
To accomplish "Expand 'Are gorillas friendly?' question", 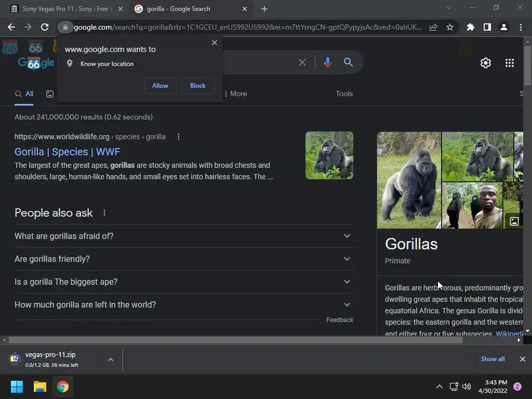I will click(183, 259).
